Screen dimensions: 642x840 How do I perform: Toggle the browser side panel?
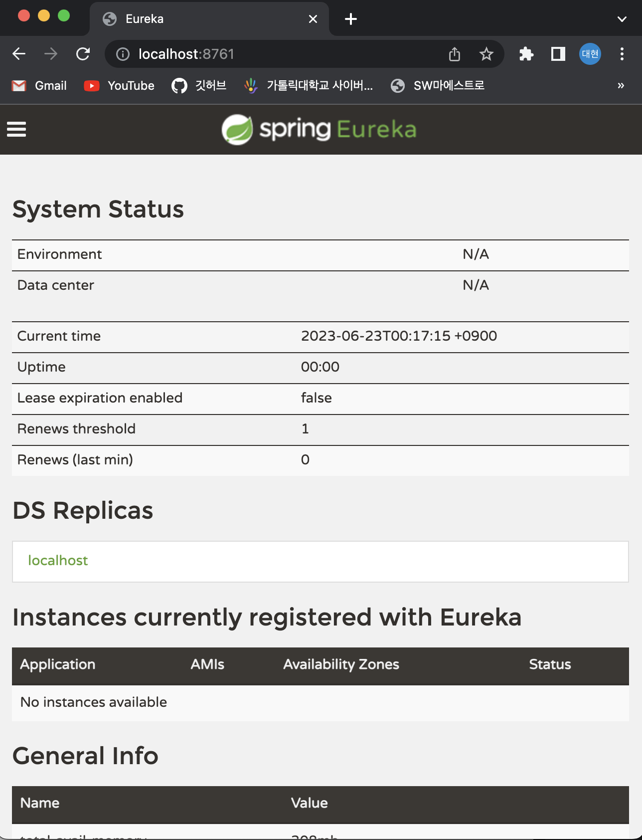pos(558,54)
